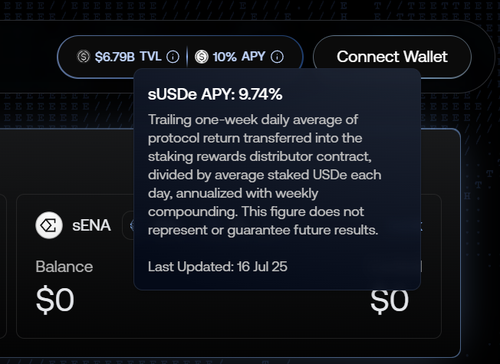
Task: Click the partially hidden badge beside sENA
Action: [128, 226]
